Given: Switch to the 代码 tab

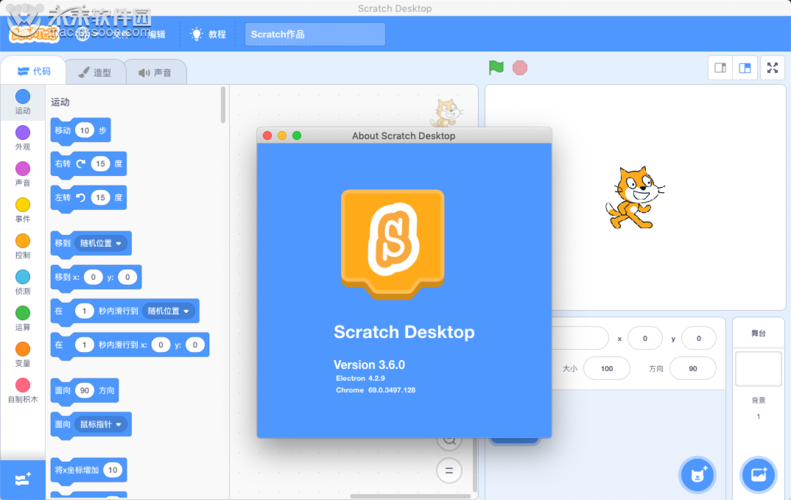Looking at the screenshot, I should [x=34, y=71].
